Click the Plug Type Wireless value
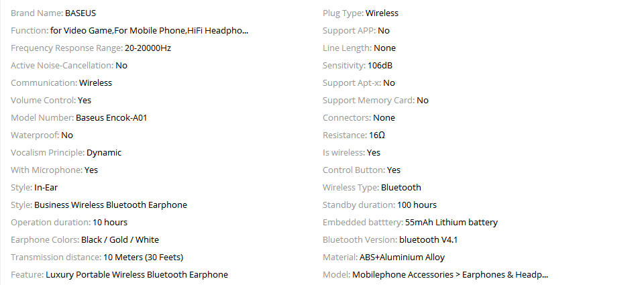The height and width of the screenshot is (285, 644). [x=382, y=13]
